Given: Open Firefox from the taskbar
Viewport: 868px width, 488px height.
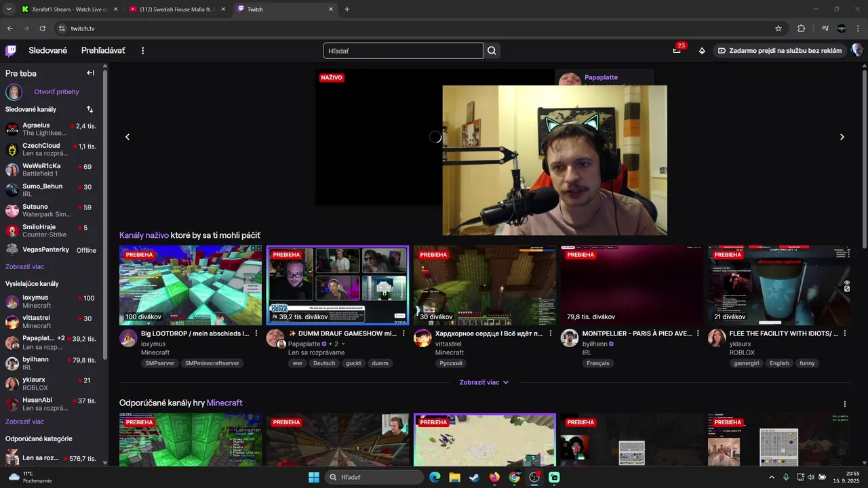Looking at the screenshot, I should click(x=494, y=477).
